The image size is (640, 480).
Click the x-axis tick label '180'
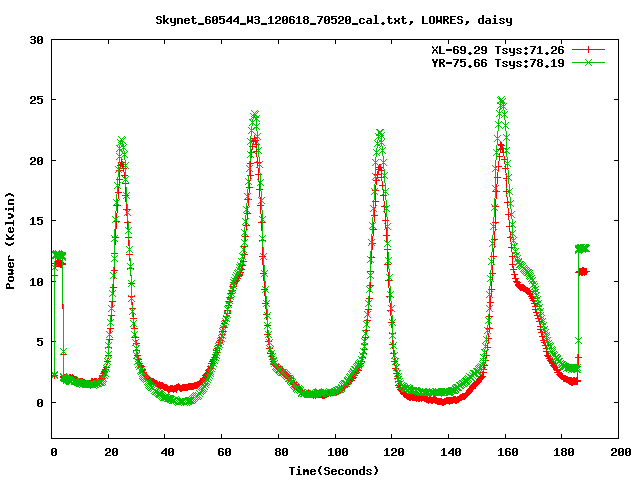564,452
